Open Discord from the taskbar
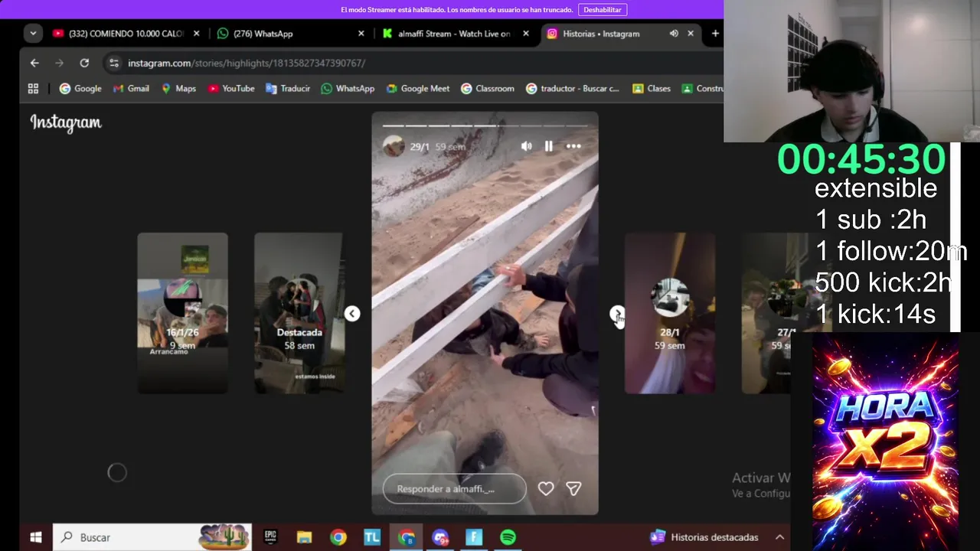The image size is (980, 551). [440, 537]
